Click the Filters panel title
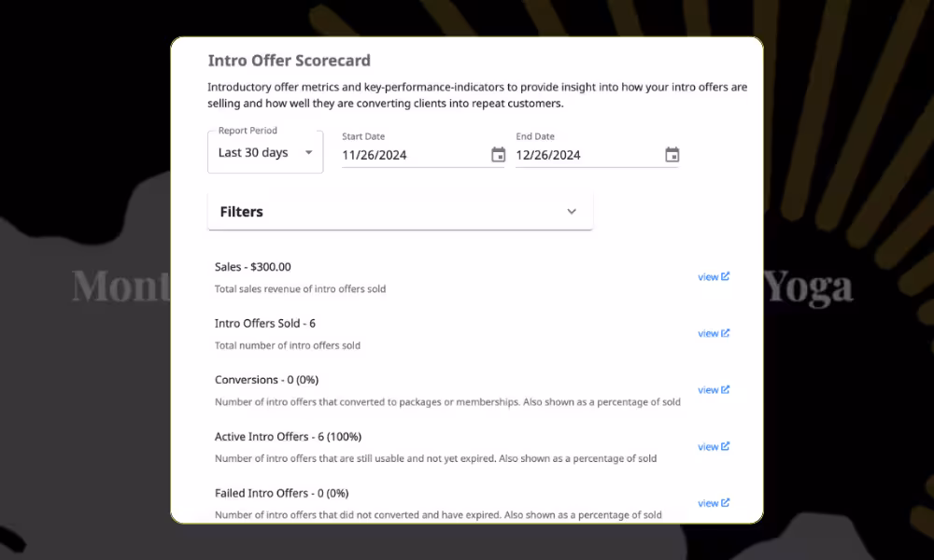 242,212
